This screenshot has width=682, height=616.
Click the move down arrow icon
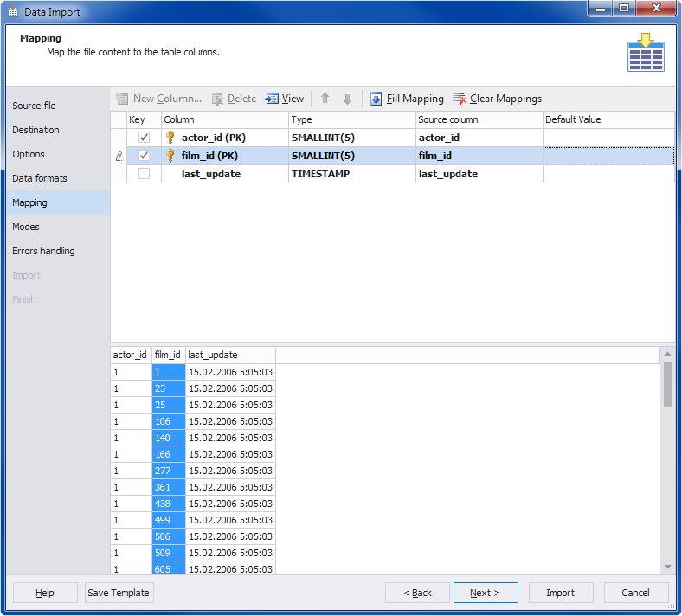coord(347,99)
